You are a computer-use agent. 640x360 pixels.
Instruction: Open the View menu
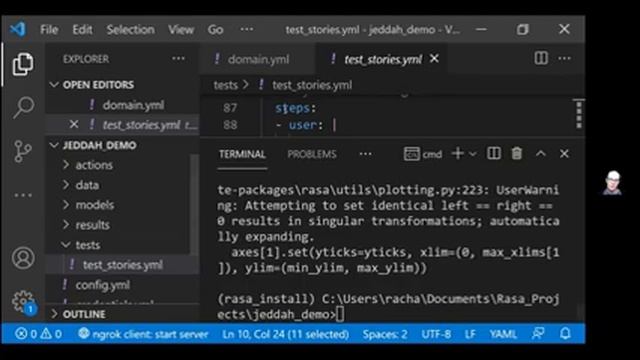(181, 29)
